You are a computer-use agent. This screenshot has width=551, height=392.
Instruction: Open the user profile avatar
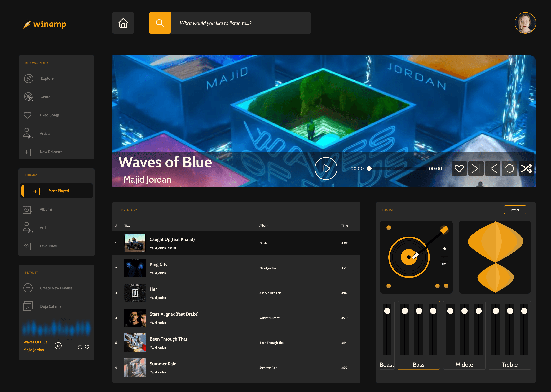pyautogui.click(x=525, y=23)
